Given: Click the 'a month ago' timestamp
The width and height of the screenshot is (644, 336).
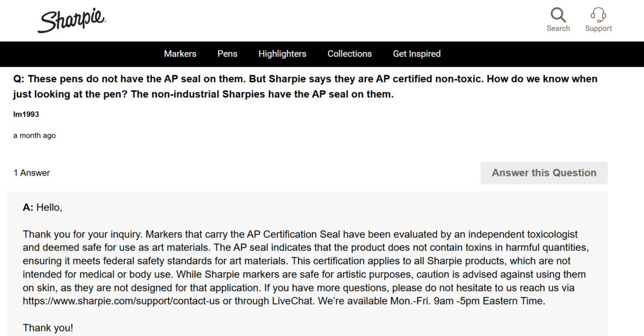Looking at the screenshot, I should (x=34, y=136).
